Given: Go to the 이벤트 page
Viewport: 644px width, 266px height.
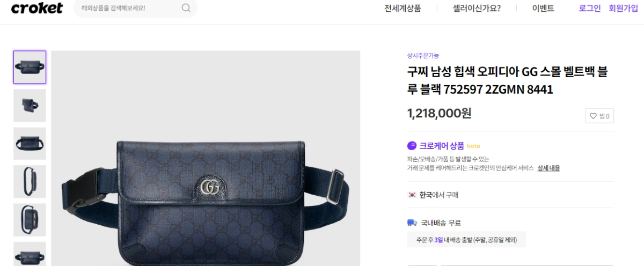Looking at the screenshot, I should pyautogui.click(x=543, y=9).
